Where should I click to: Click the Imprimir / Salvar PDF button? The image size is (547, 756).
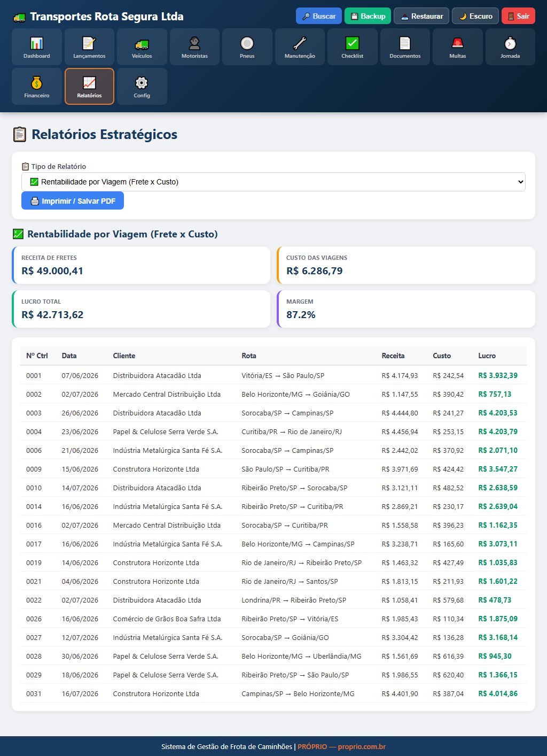pyautogui.click(x=73, y=201)
